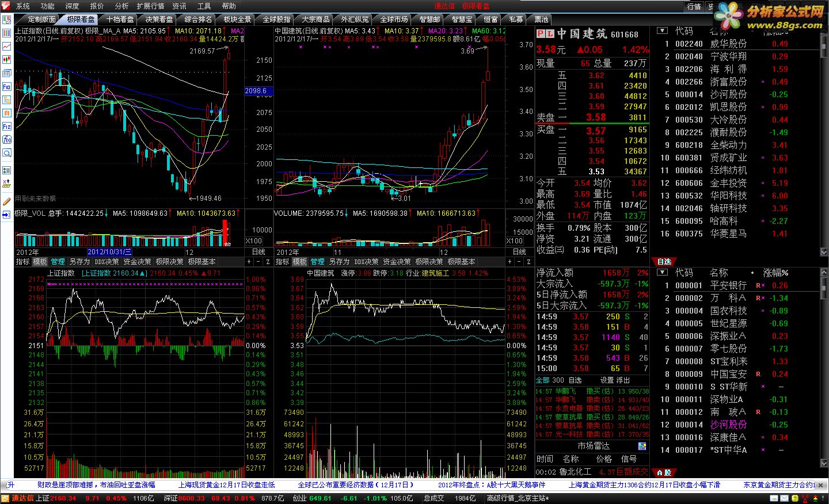The width and height of the screenshot is (829, 504).
Task: Click the F12 trading sidebar icon
Action: click(6, 126)
